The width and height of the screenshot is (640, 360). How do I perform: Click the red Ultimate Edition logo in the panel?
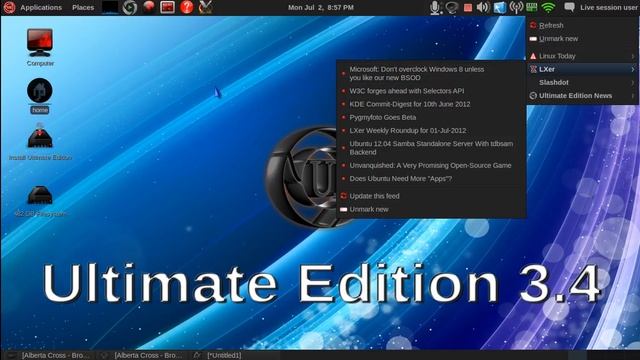9,7
